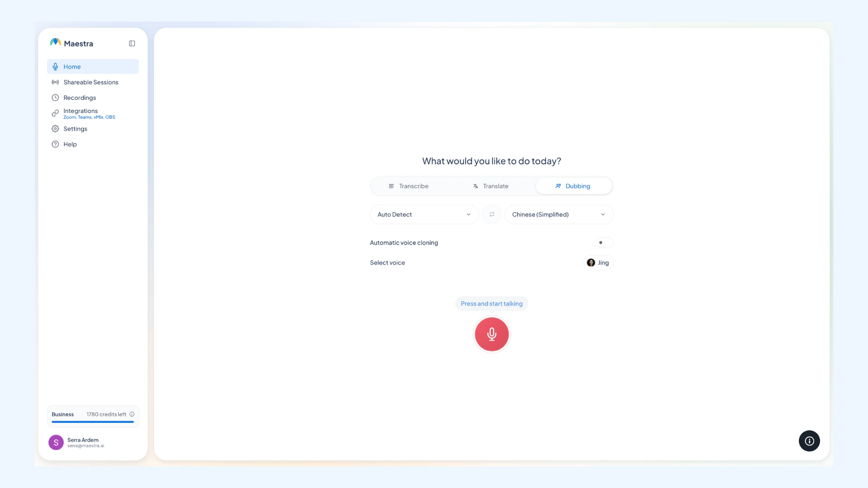Click the Chinese (Simplified) dropdown chevron
This screenshot has height=488, width=868.
pyautogui.click(x=603, y=215)
